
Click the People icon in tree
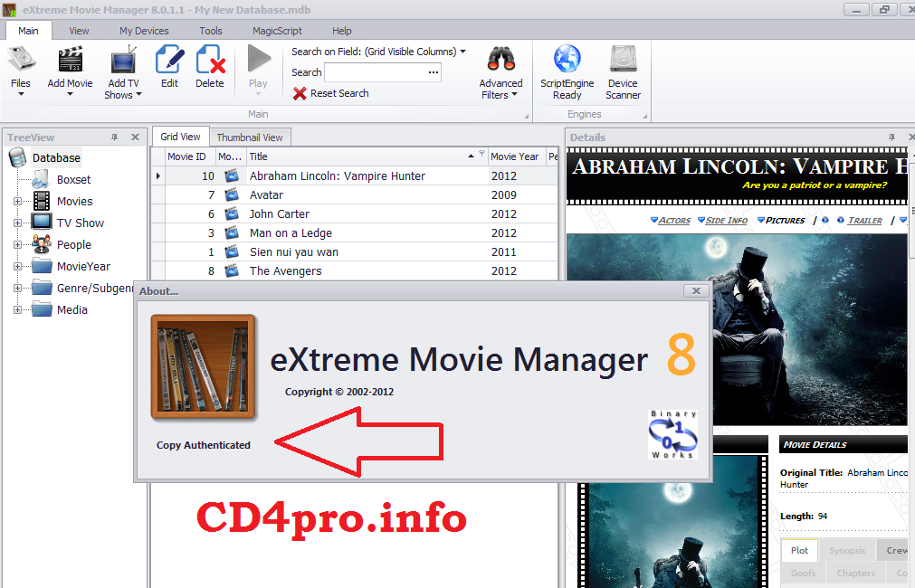pyautogui.click(x=42, y=244)
